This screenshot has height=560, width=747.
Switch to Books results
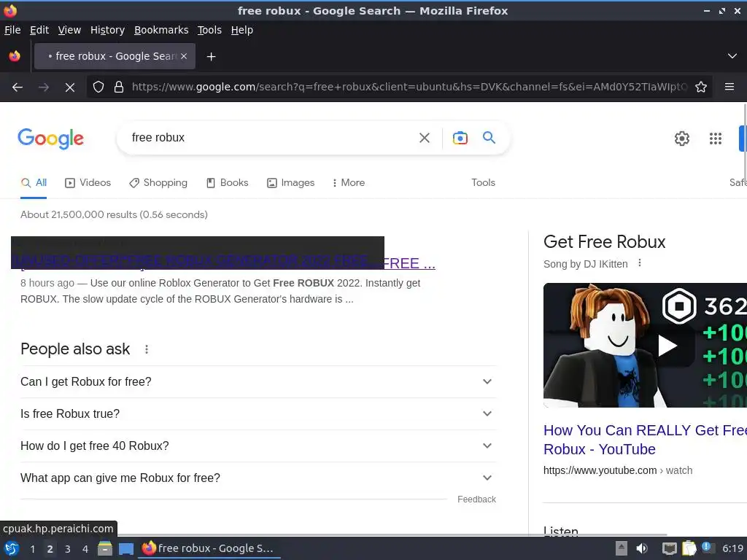point(228,183)
